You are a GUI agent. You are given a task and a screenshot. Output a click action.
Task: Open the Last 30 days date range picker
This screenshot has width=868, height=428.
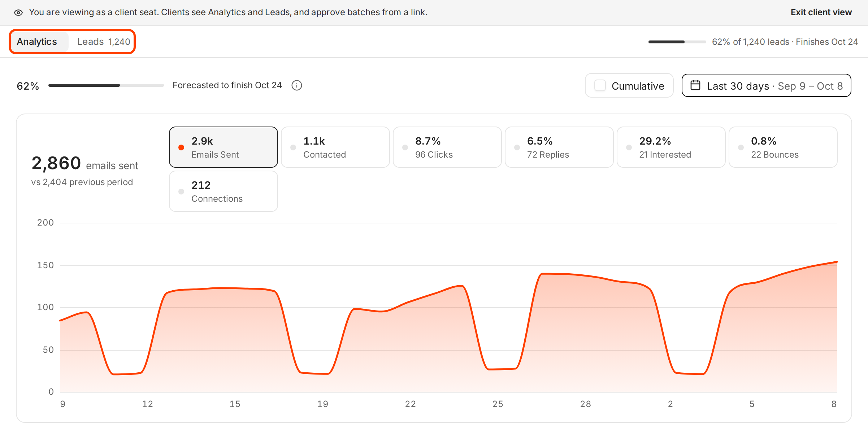tap(766, 86)
